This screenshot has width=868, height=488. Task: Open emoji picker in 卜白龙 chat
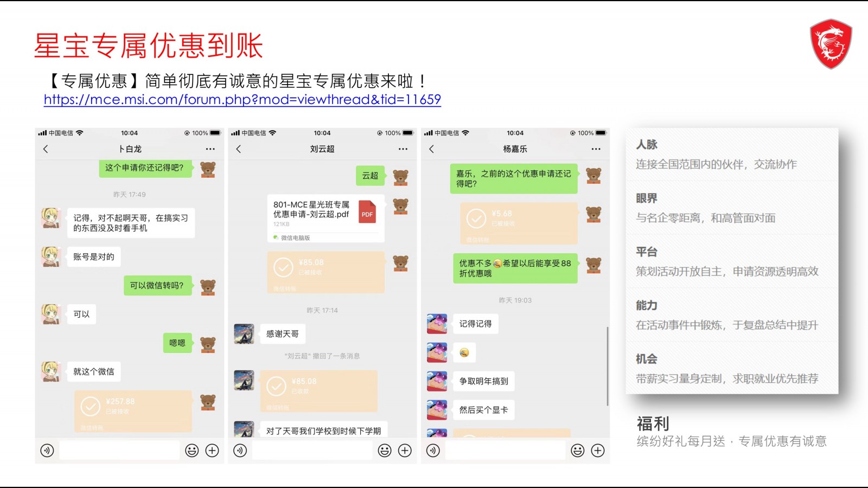pos(192,451)
